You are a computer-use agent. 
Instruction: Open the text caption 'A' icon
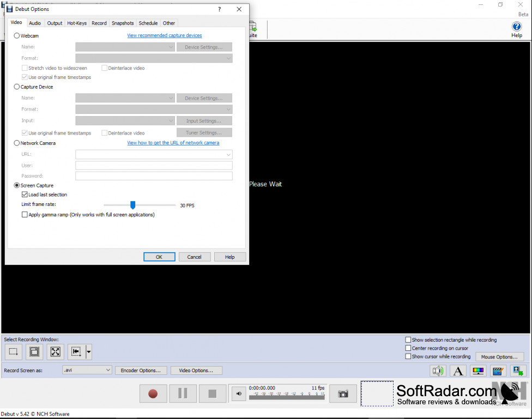(x=458, y=371)
